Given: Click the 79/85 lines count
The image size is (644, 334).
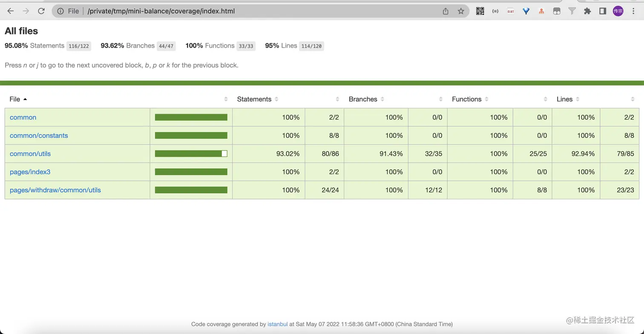Looking at the screenshot, I should pos(625,154).
